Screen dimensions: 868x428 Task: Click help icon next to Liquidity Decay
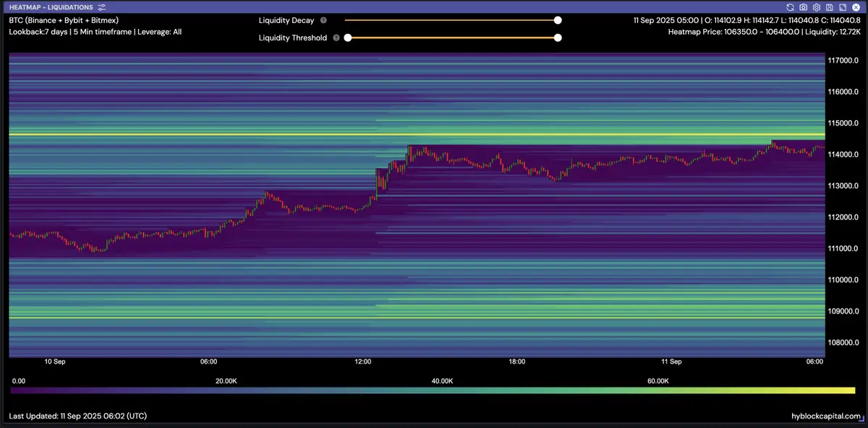coord(323,21)
